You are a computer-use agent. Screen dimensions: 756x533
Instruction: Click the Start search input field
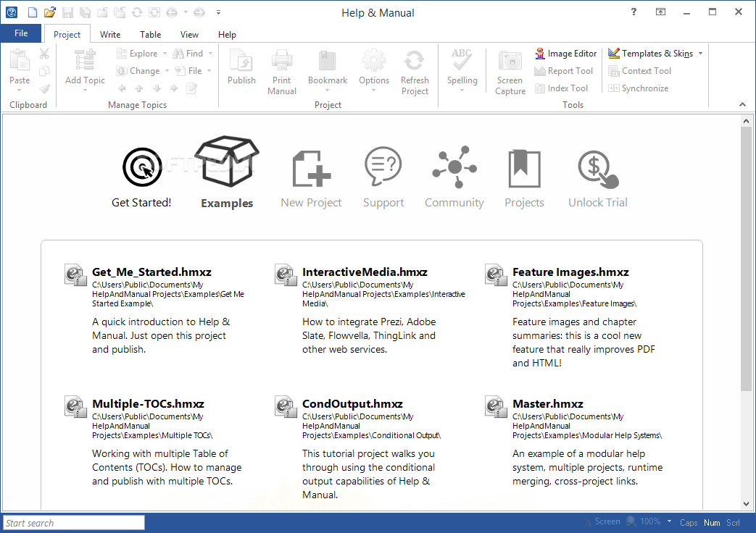pos(74,523)
